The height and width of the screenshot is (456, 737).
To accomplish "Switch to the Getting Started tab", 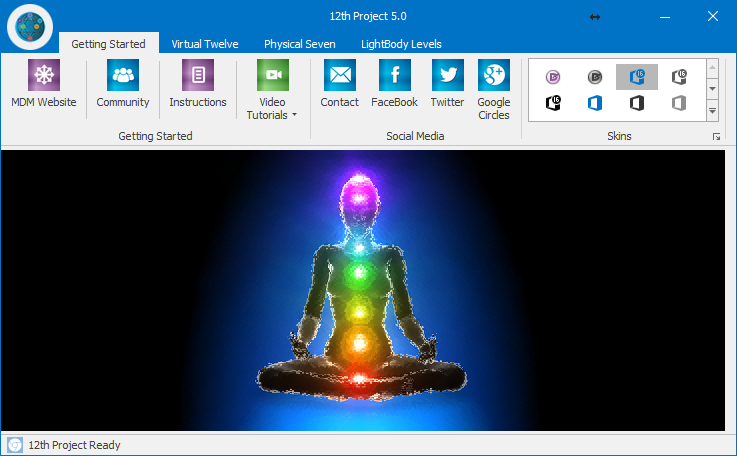I will [x=109, y=44].
